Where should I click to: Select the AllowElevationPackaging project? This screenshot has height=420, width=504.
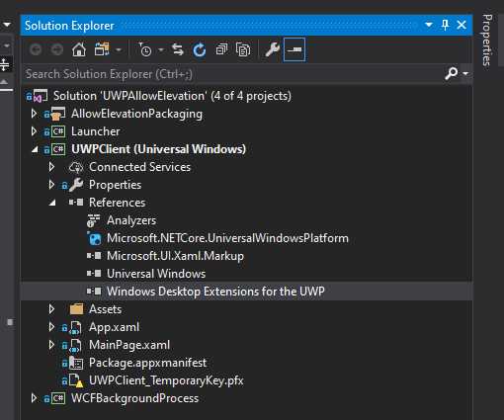click(x=136, y=114)
